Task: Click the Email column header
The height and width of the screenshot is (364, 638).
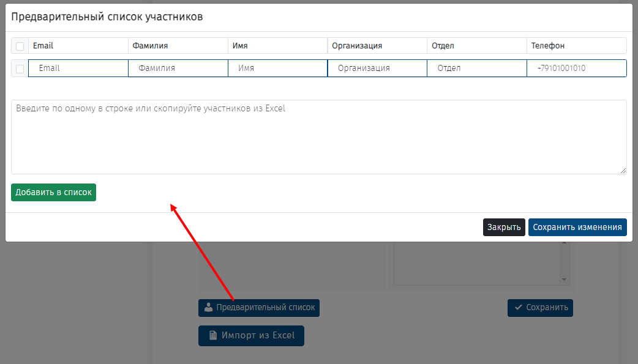Action: pos(43,46)
